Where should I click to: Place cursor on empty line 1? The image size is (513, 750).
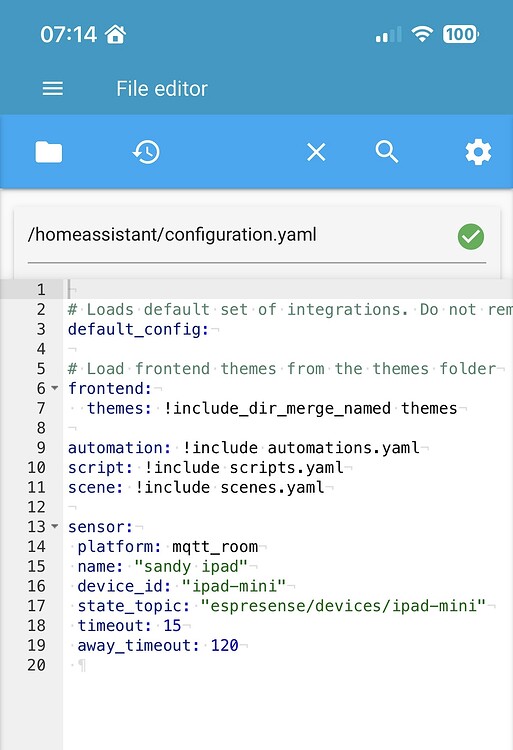[287, 289]
